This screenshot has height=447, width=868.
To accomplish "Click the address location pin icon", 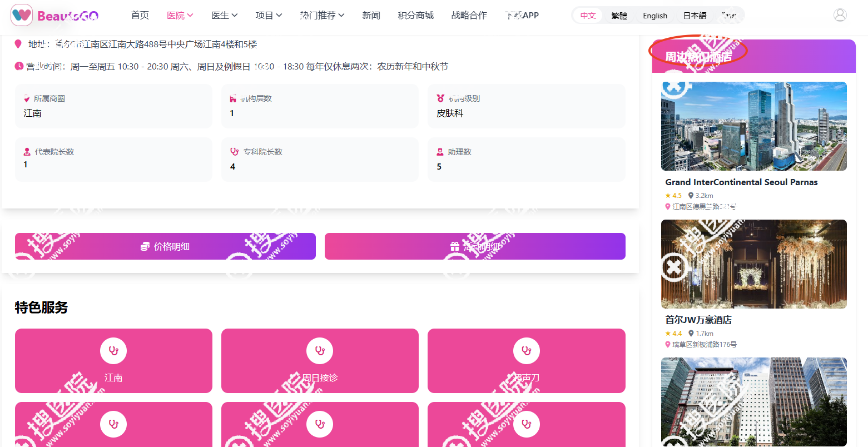I will tap(18, 44).
